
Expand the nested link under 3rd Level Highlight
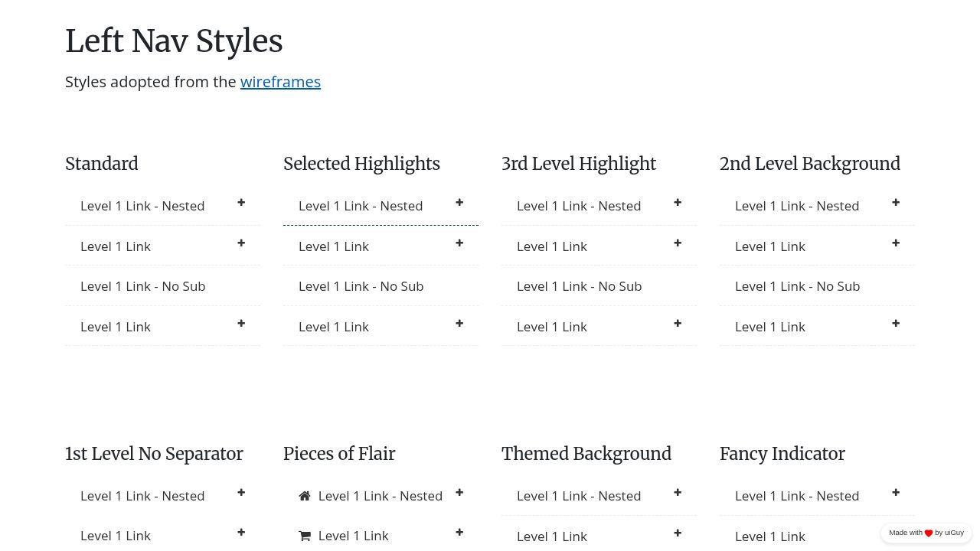click(678, 202)
